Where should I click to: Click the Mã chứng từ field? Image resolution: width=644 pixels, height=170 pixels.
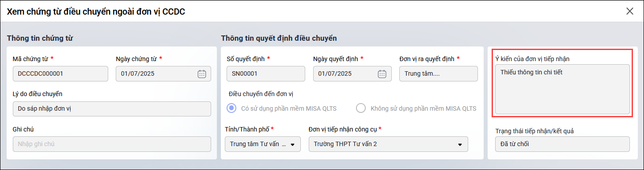coord(61,74)
